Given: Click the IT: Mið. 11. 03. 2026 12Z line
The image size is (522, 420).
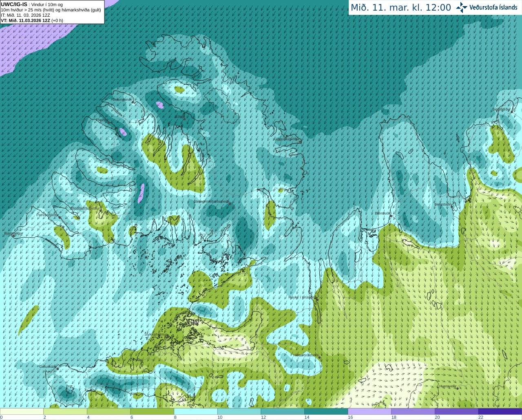Looking at the screenshot, I should pyautogui.click(x=25, y=15).
